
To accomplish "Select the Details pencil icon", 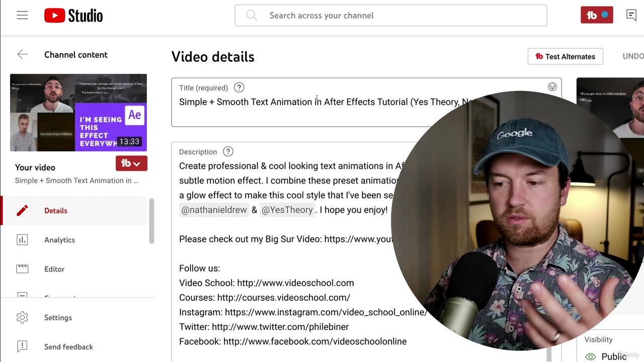I will click(22, 211).
